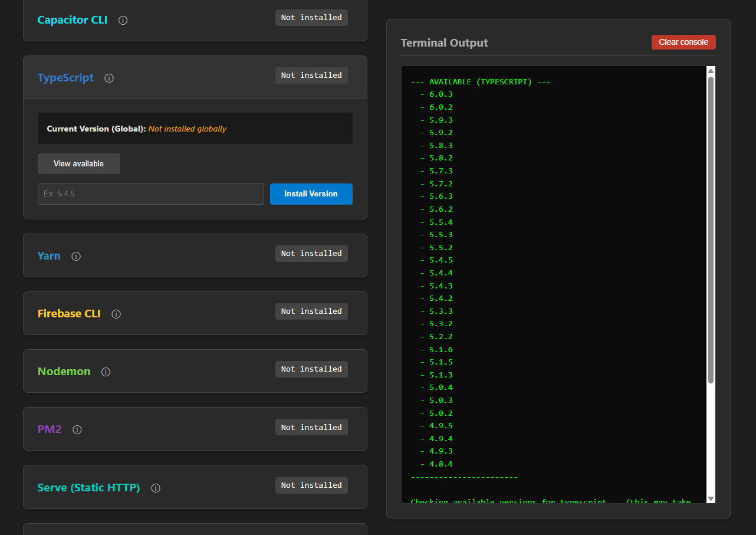This screenshot has width=756, height=535.
Task: Click Not installed badge for TypeScript
Action: 311,76
